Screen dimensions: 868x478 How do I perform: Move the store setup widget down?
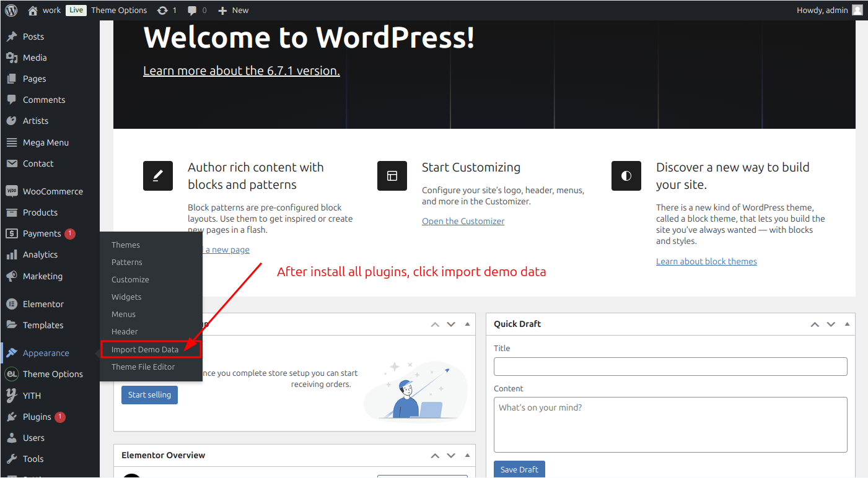pyautogui.click(x=451, y=324)
